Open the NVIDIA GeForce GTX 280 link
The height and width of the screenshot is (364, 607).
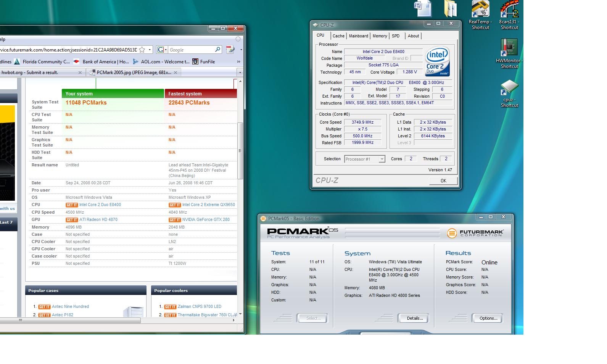[x=206, y=220]
